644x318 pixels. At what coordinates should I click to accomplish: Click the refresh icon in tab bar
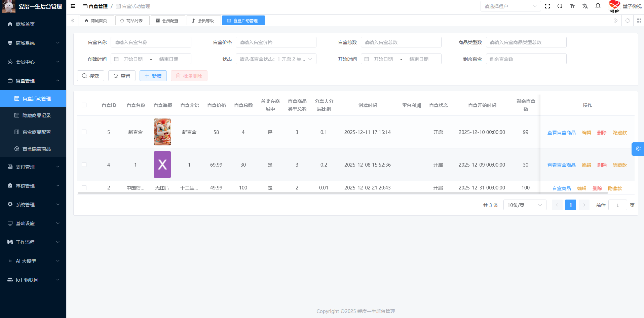(628, 21)
